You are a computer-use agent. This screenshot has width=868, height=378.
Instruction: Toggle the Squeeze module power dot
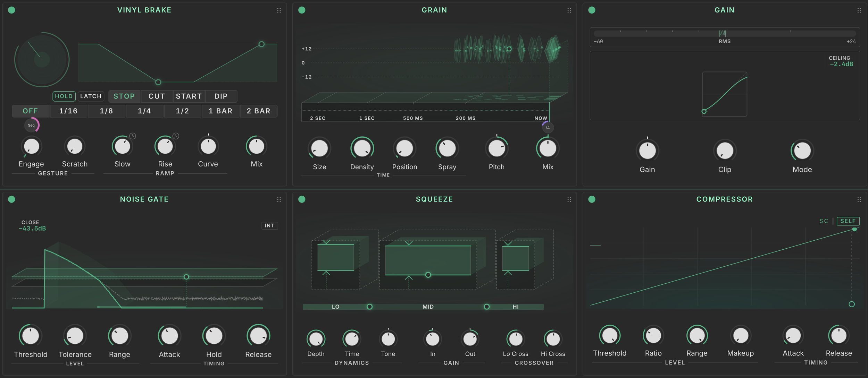pyautogui.click(x=302, y=199)
